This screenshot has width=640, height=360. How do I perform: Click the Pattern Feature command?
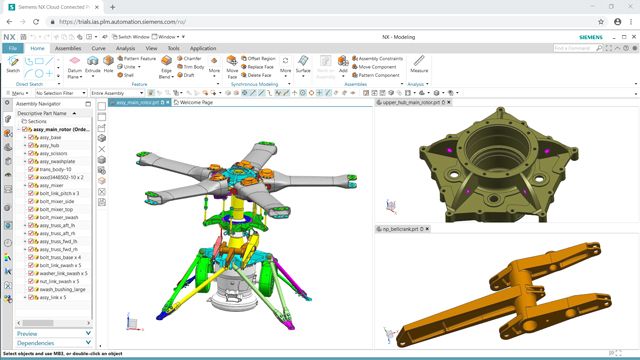[137, 59]
